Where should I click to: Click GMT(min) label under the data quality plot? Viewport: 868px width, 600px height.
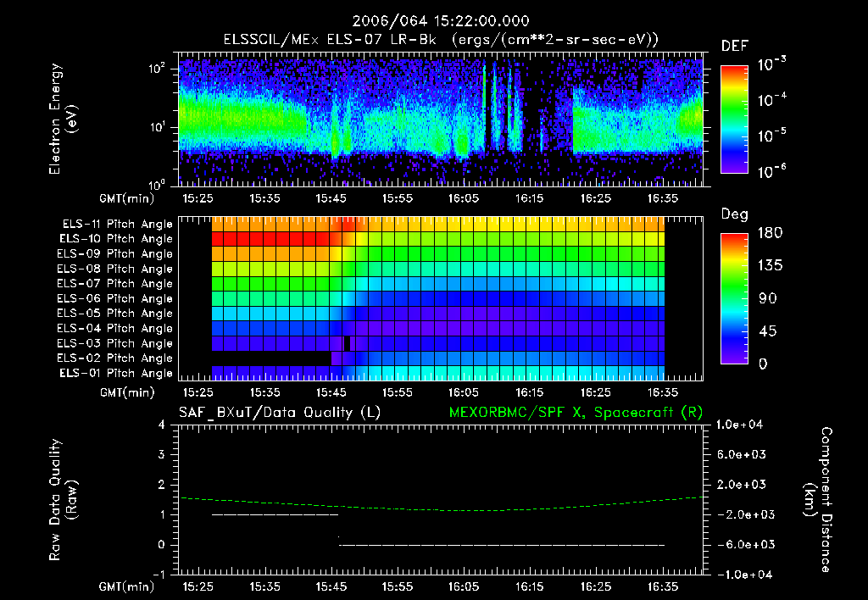tap(127, 586)
